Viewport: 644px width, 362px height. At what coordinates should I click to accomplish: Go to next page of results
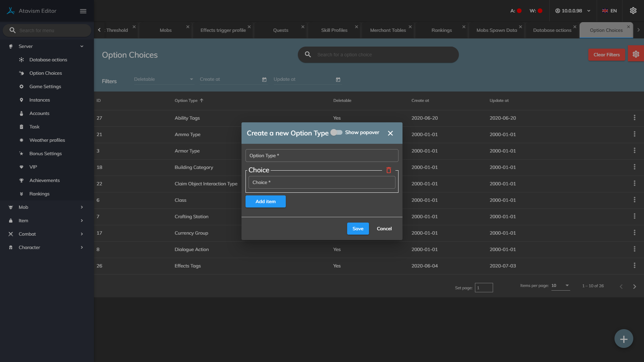(x=634, y=287)
